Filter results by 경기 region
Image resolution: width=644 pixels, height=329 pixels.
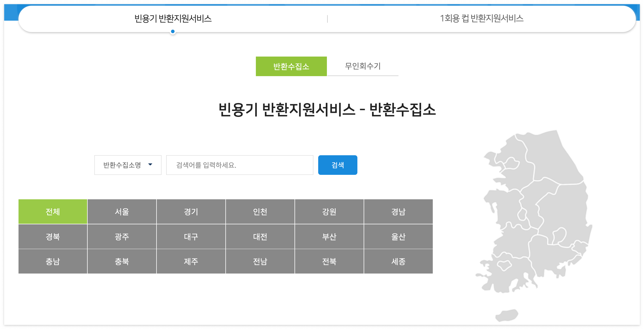click(x=191, y=212)
